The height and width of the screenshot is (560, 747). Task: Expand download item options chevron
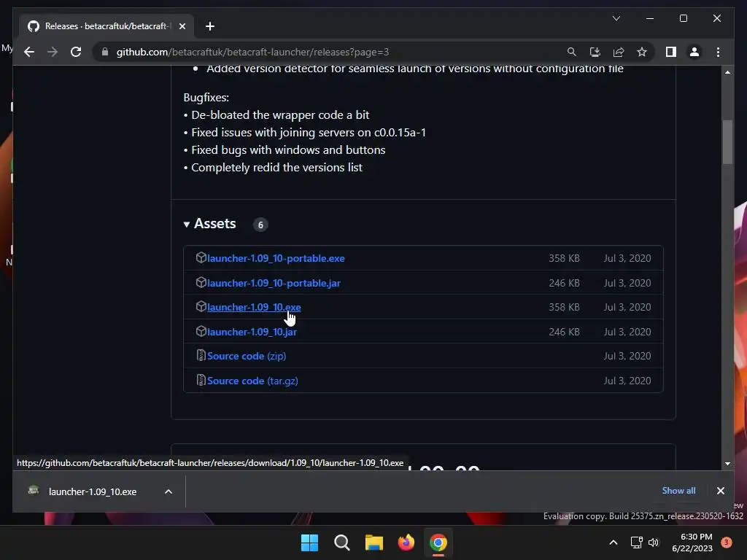[x=169, y=491]
